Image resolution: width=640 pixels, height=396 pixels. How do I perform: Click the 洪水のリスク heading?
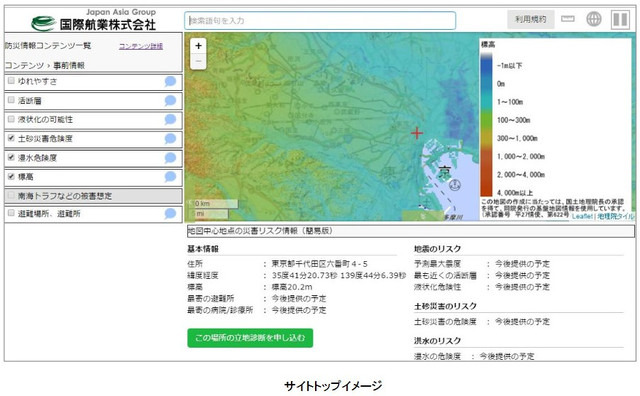[438, 341]
